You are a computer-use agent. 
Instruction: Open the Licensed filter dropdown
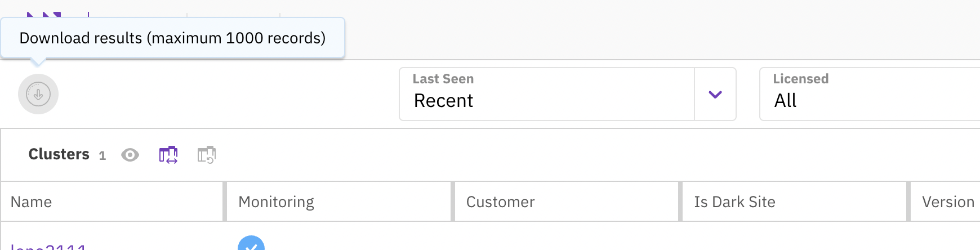[867, 95]
